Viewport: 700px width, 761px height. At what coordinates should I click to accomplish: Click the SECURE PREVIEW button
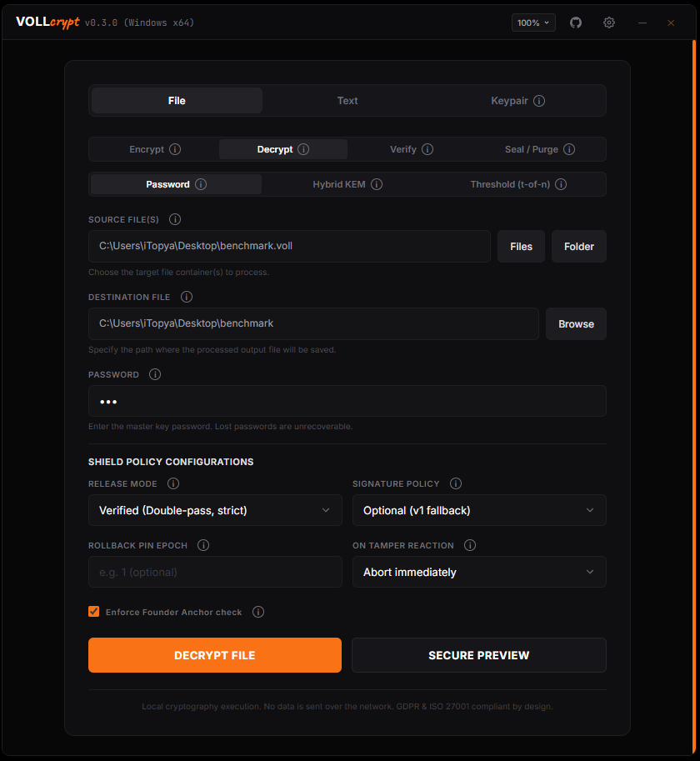click(479, 655)
